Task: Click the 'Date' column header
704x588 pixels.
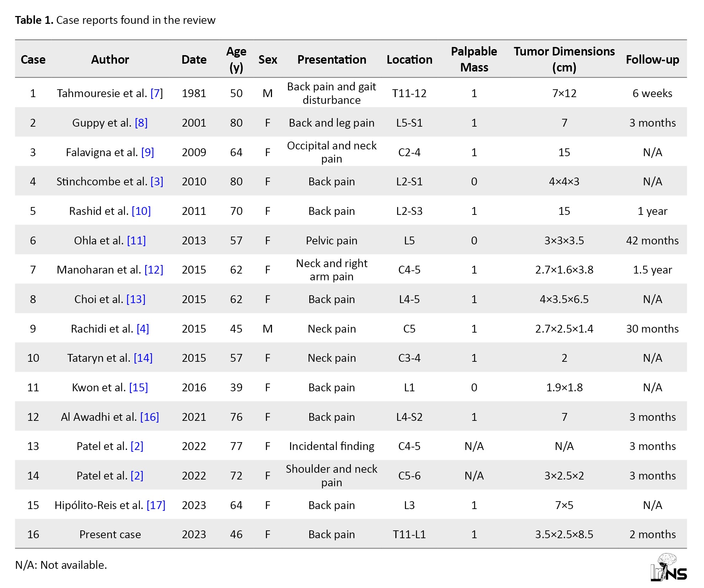Action: [194, 59]
